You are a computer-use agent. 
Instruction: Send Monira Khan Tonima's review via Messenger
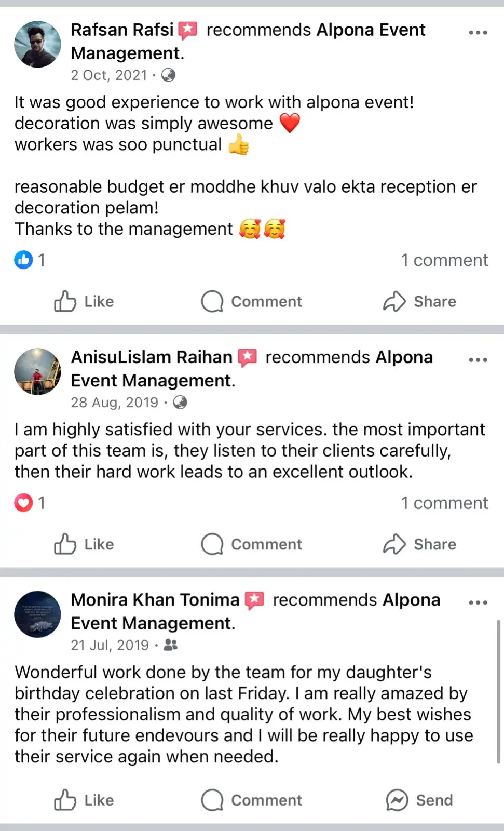[419, 800]
